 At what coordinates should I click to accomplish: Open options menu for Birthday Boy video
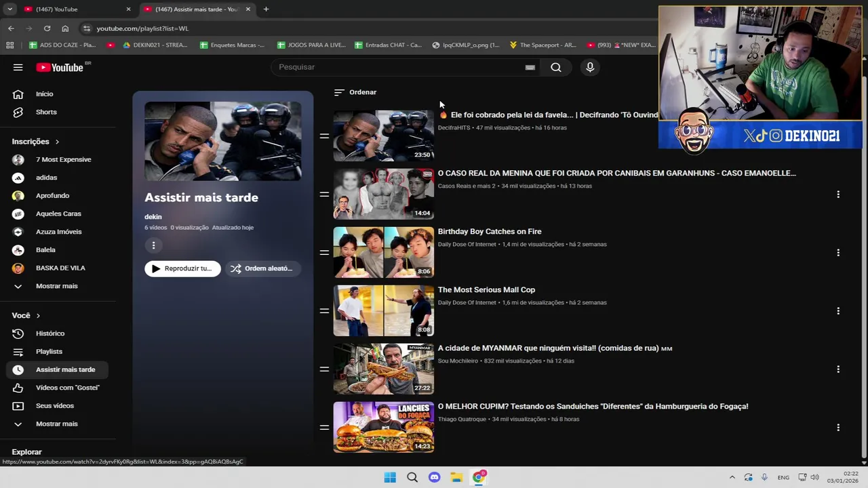point(838,253)
